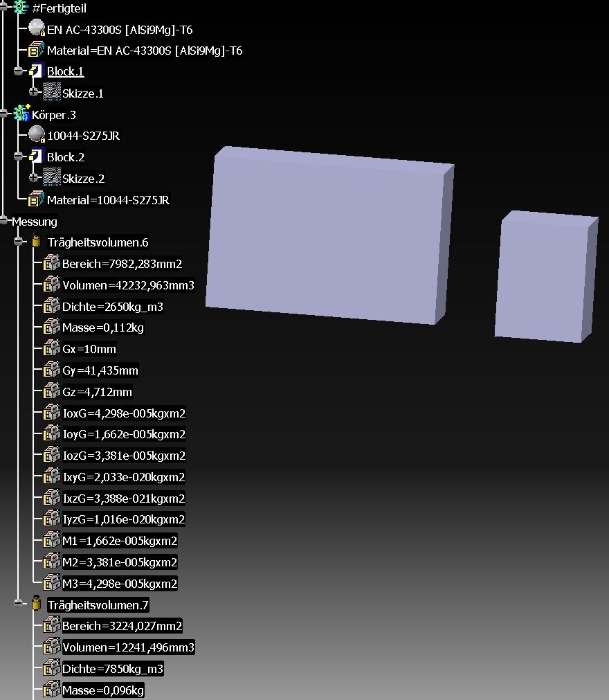This screenshot has height=700, width=609.
Task: Select the EN AC-43300S material sphere icon
Action: pyautogui.click(x=37, y=28)
